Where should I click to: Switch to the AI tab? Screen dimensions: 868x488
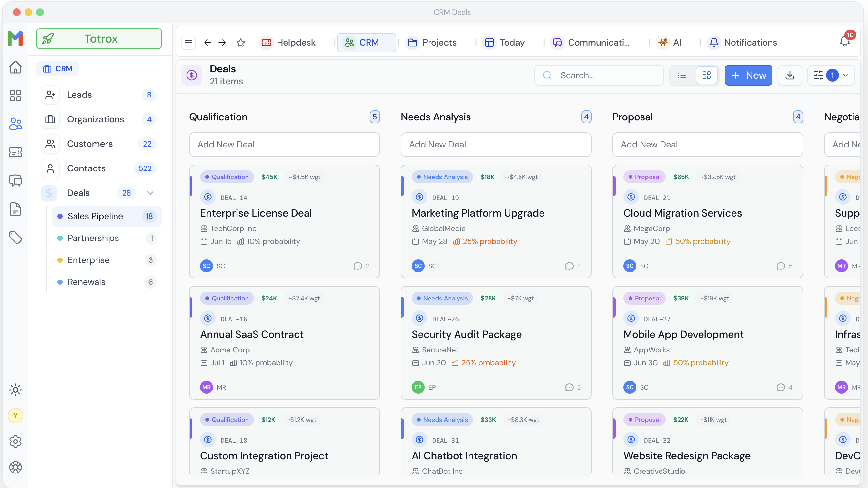669,43
